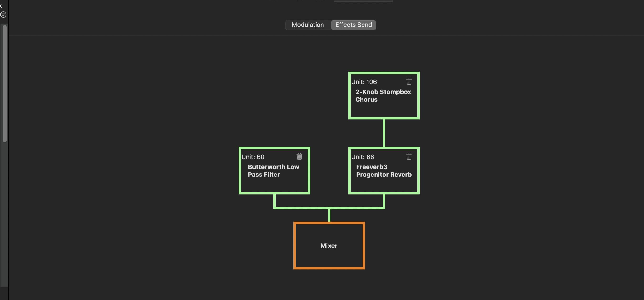The width and height of the screenshot is (644, 300).
Task: Remove Unit 66 using trash icon
Action: pyautogui.click(x=409, y=156)
